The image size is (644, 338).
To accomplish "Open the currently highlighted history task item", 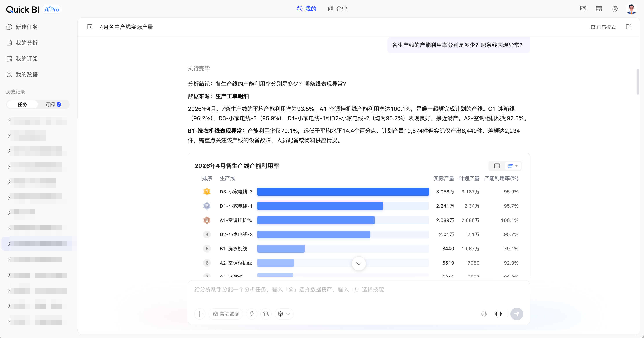I will pos(39,243).
